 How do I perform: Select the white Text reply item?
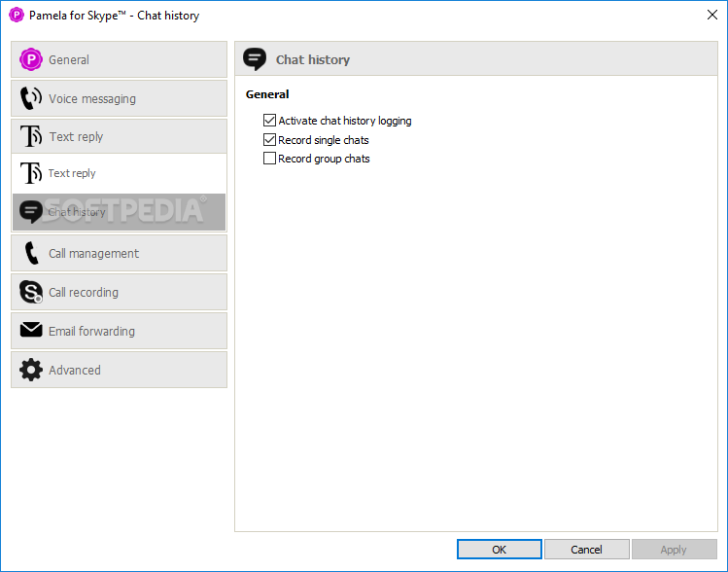(119, 173)
